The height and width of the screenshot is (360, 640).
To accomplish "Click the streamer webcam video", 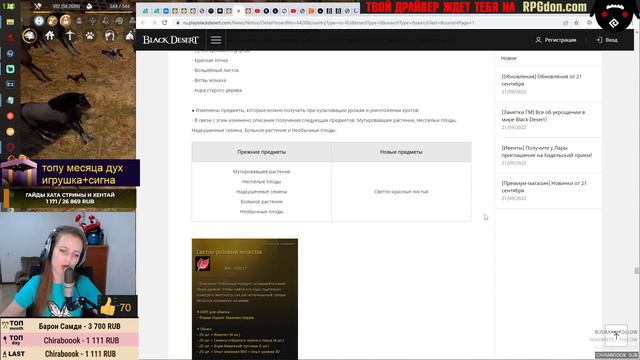I will [x=68, y=264].
